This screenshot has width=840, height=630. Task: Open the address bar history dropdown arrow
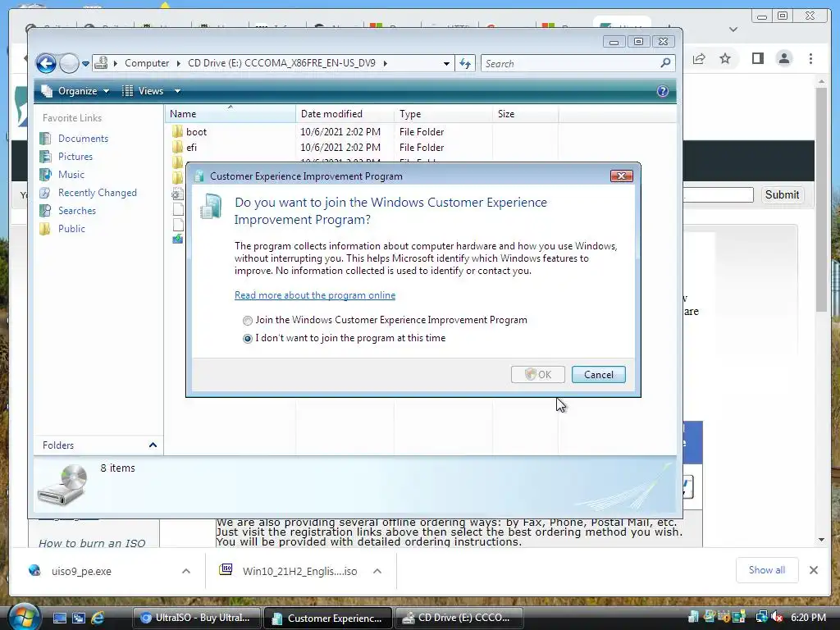(x=446, y=64)
